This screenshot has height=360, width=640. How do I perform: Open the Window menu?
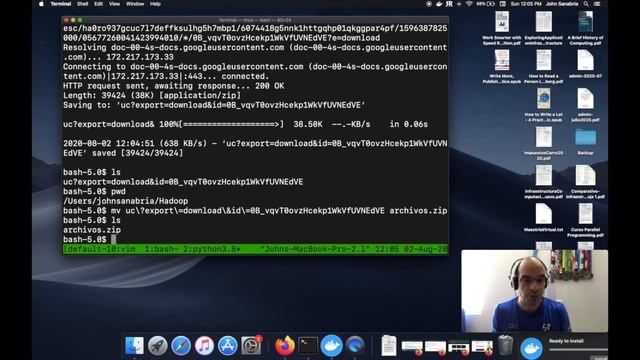tap(135, 4)
